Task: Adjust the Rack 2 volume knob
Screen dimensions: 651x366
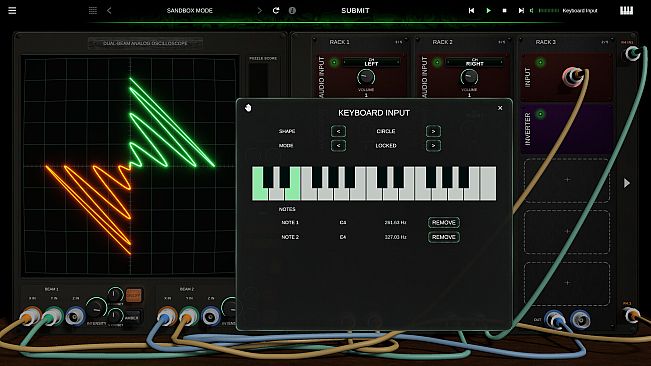Action: pos(469,77)
